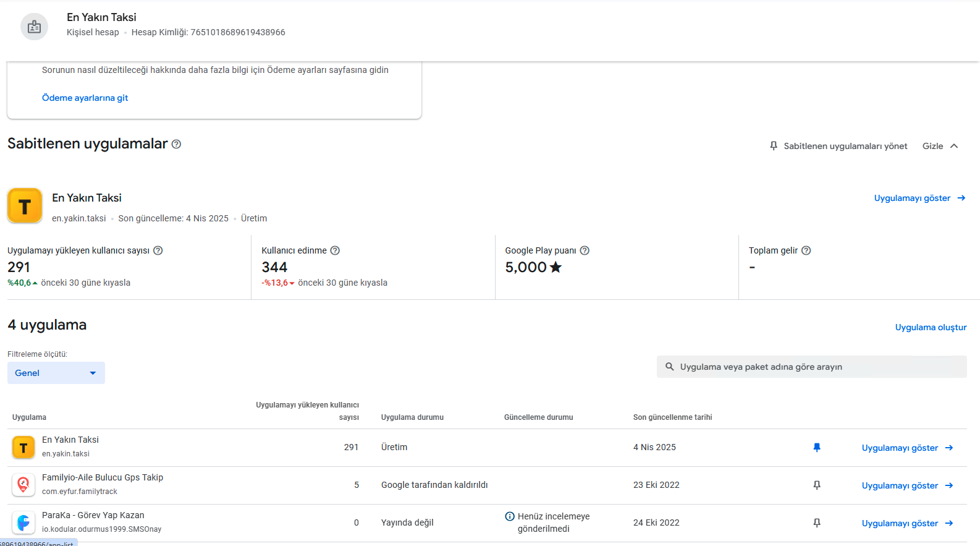This screenshot has width=980, height=546.
Task: Pin the Familyio-Aile Bulucu Gps Takip app
Action: click(817, 485)
